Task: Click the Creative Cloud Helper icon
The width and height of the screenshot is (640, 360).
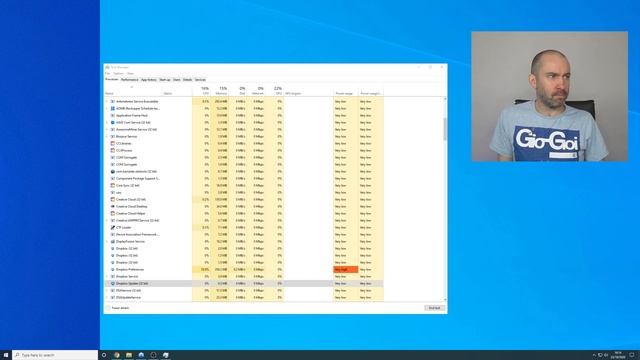Action: point(113,213)
